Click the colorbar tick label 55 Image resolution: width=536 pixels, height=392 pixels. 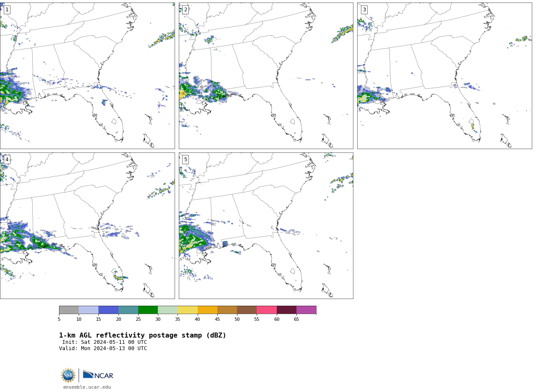point(257,320)
